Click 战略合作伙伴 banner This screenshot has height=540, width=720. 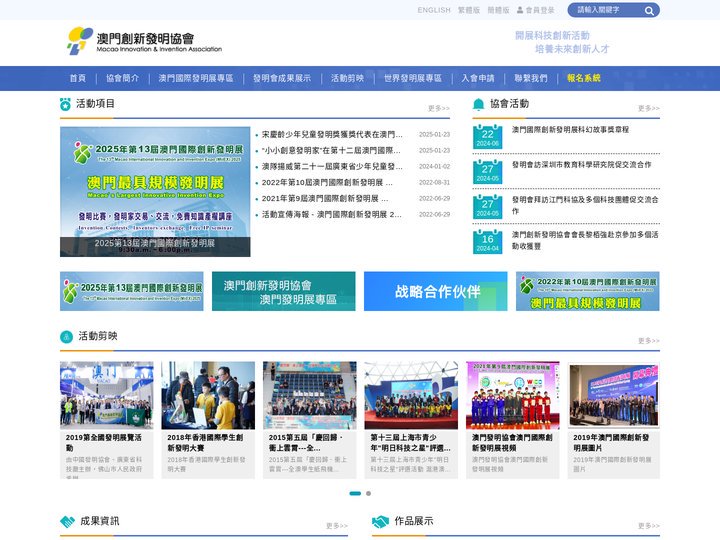436,291
